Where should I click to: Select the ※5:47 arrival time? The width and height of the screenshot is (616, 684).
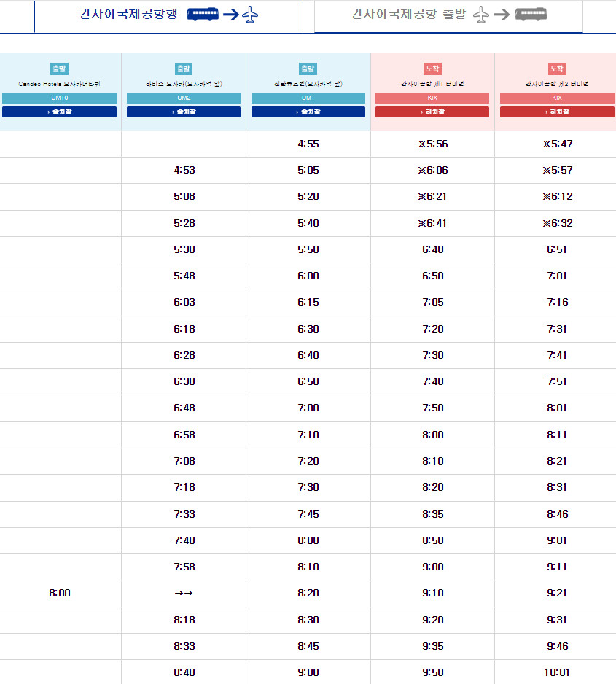(x=557, y=144)
